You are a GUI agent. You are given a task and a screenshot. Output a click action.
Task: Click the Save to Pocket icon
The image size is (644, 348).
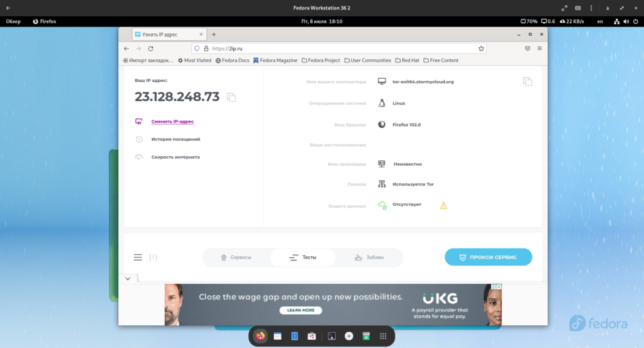click(527, 48)
